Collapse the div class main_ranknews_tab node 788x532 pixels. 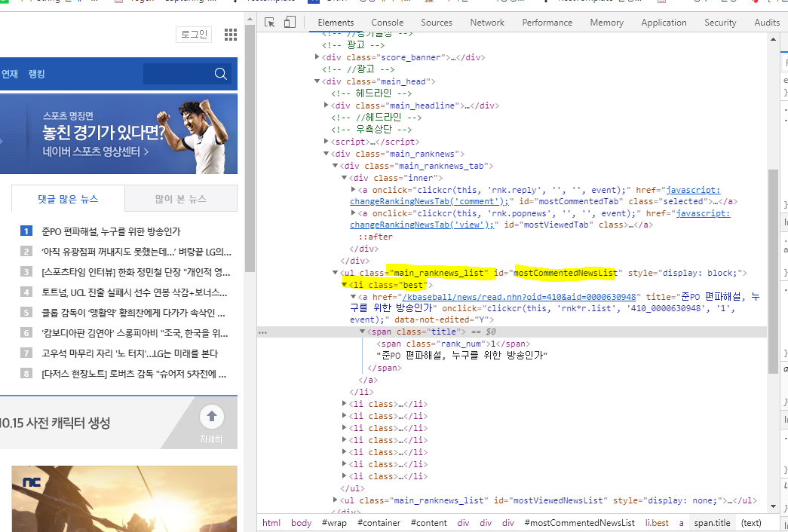tap(336, 165)
